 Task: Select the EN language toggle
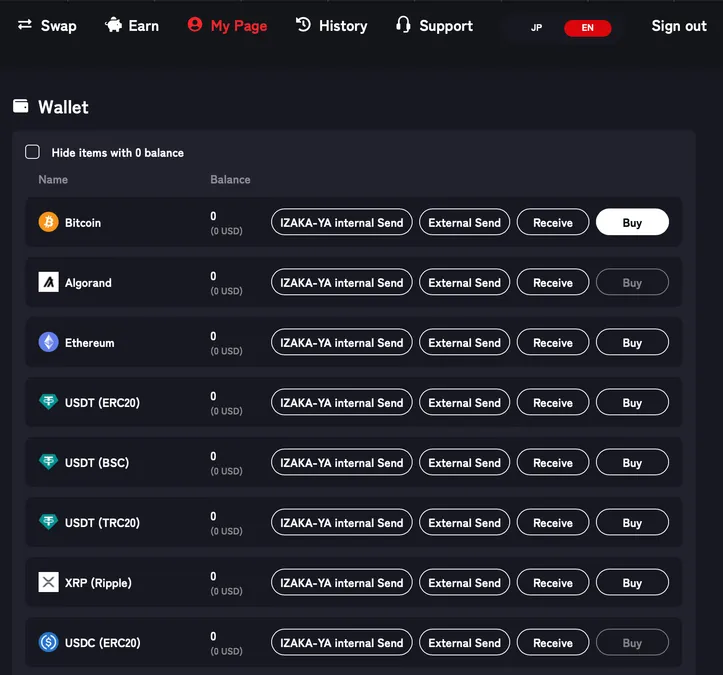pyautogui.click(x=587, y=28)
